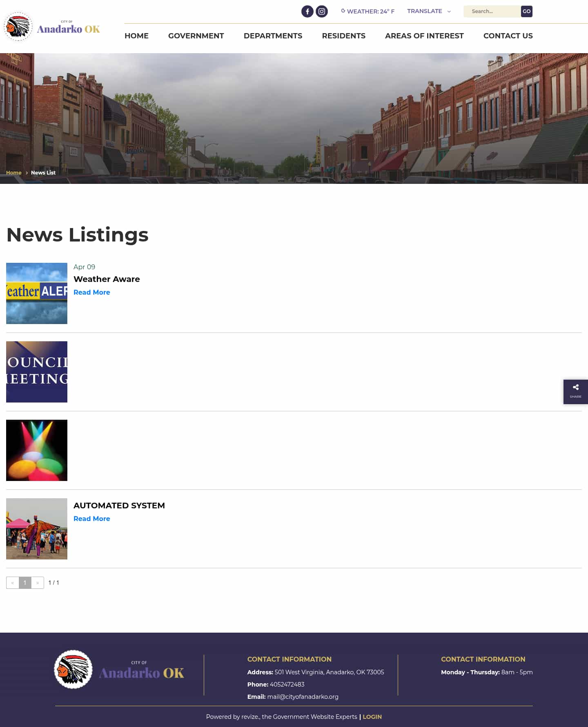Click the City of Anadarko header logo
The height and width of the screenshot is (727, 588).
point(52,27)
